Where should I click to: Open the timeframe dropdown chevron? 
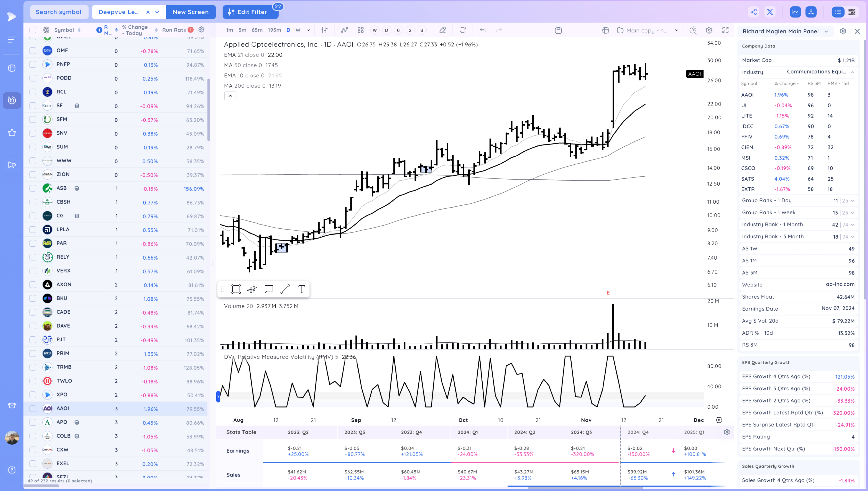(x=308, y=30)
